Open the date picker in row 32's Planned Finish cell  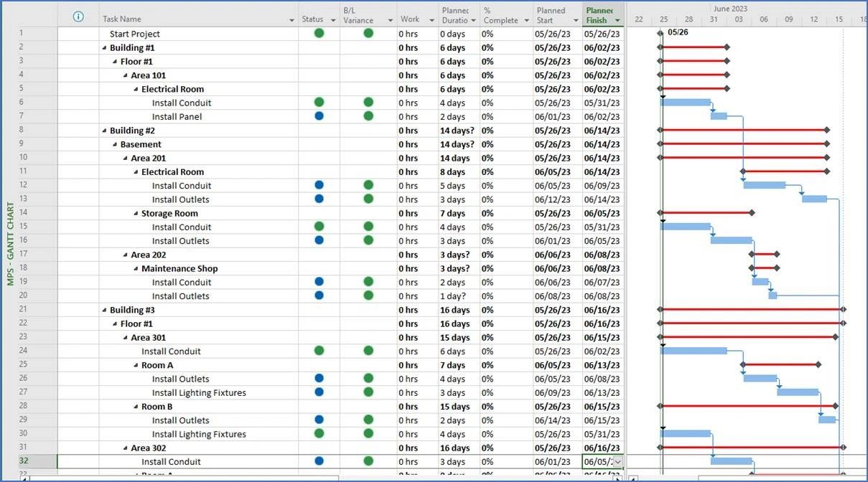tap(619, 461)
